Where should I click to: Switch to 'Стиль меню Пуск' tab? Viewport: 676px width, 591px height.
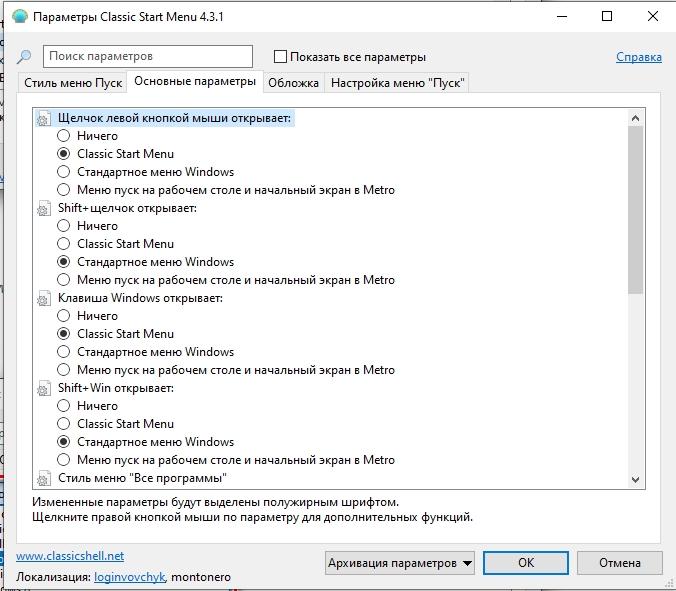73,83
